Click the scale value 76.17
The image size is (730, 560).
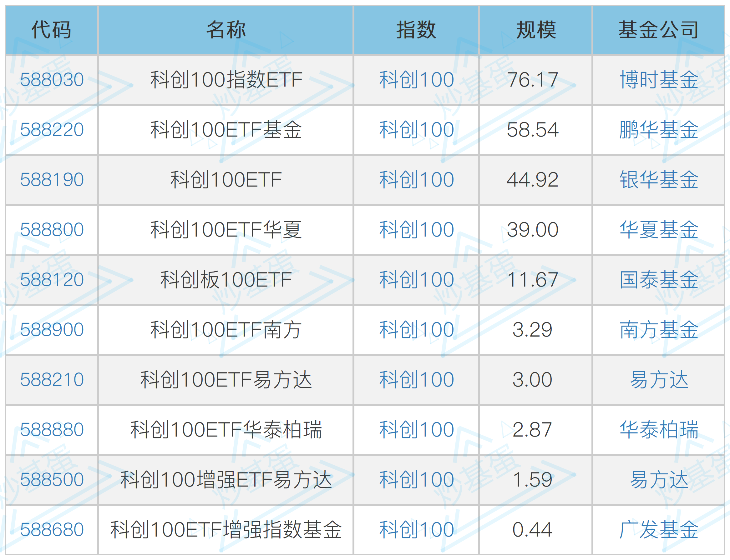point(533,80)
